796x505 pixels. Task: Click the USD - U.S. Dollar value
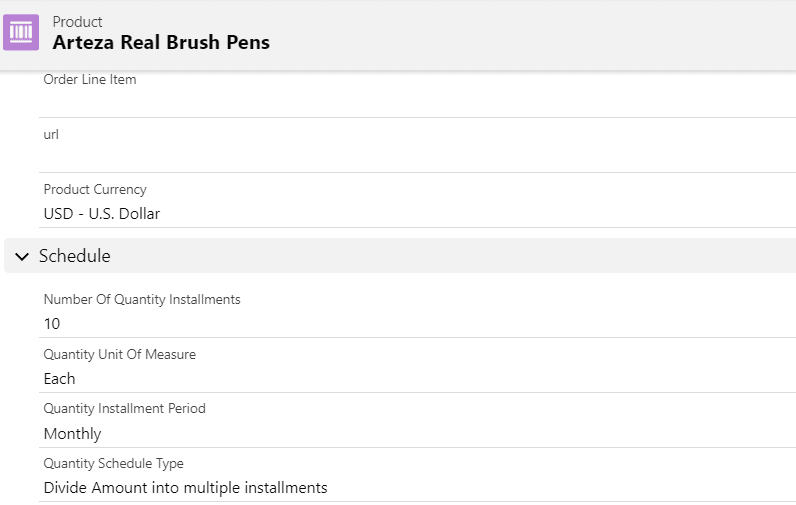click(x=102, y=213)
